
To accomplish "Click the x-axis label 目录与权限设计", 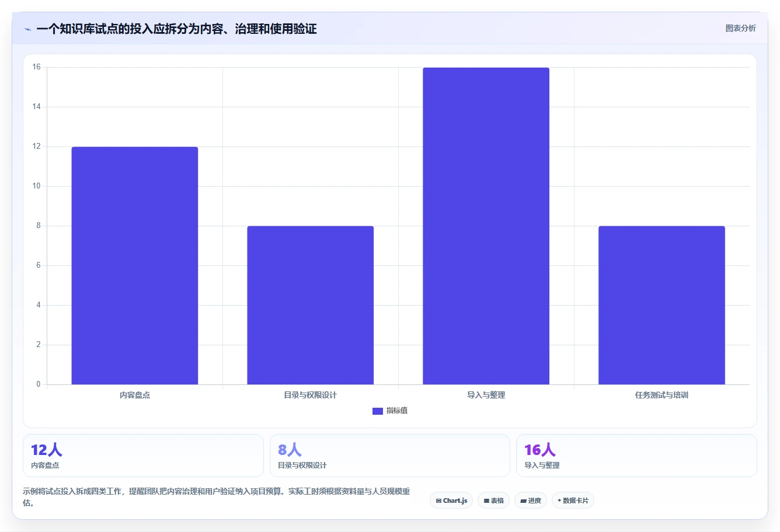I will pyautogui.click(x=311, y=395).
